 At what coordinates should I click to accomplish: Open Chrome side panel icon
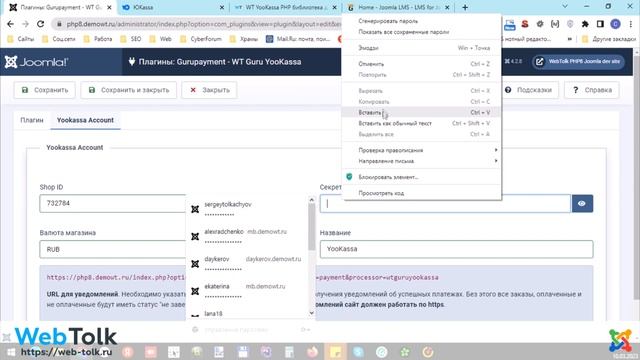click(600, 24)
